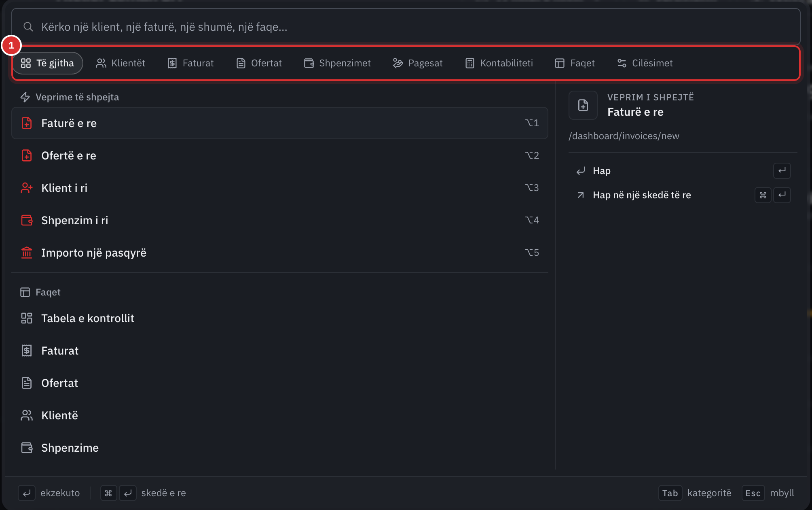Click the add-user icon beside 'Klient i ri'
The height and width of the screenshot is (510, 812).
pos(27,188)
